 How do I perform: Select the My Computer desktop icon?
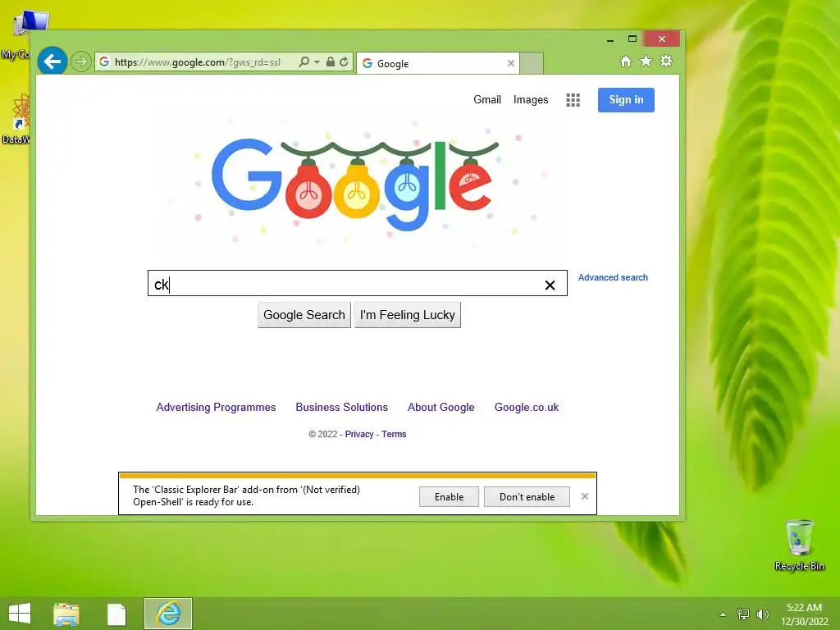click(x=24, y=33)
